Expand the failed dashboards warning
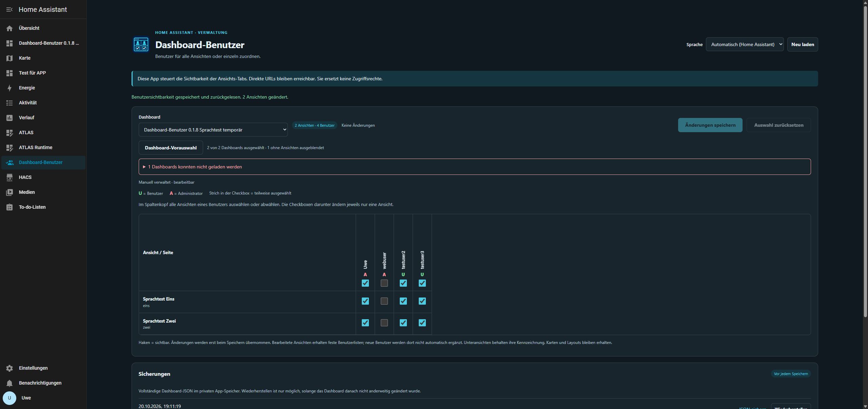This screenshot has width=868, height=409. coord(474,167)
